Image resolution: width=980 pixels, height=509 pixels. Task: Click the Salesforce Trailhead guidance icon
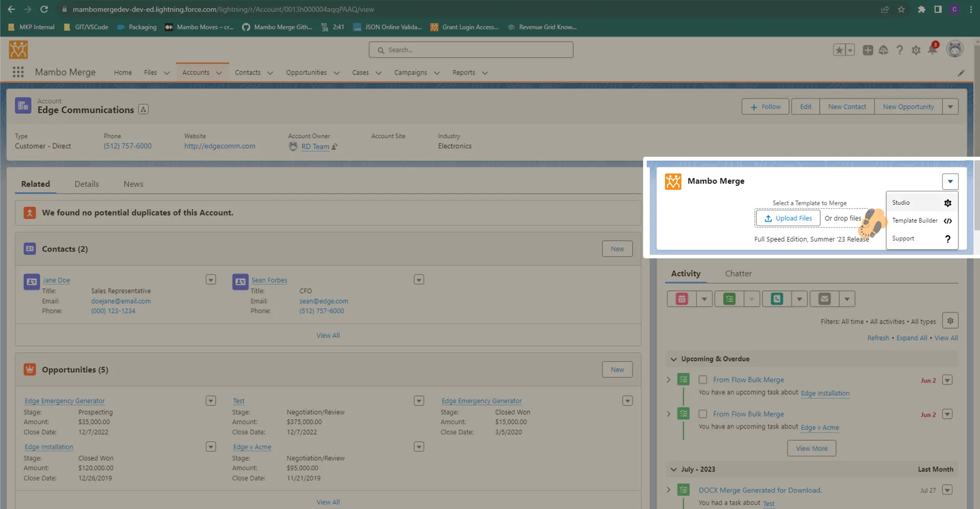(x=884, y=50)
